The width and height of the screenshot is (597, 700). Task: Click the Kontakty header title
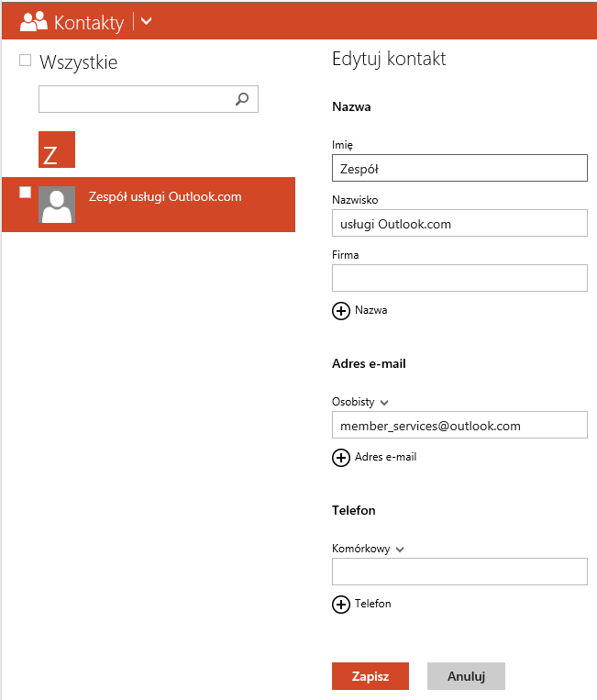click(x=89, y=21)
